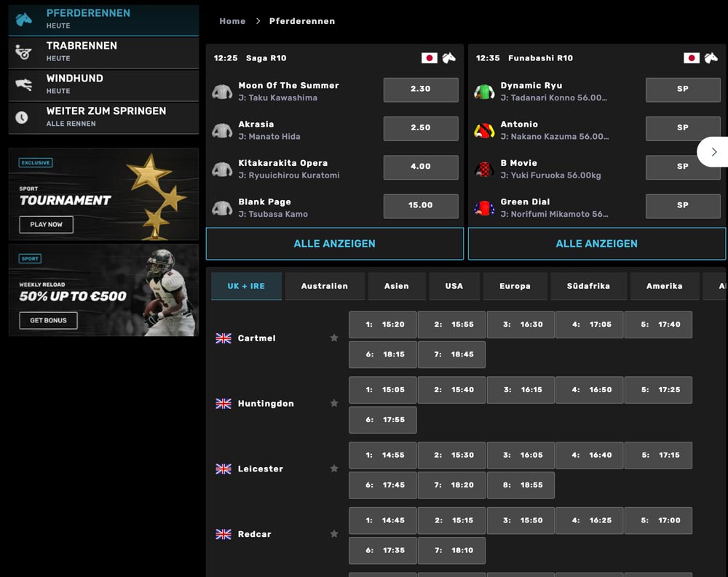Screen dimensions: 728x577
Task: Toggle favorite star for Huntingdon
Action: pos(334,404)
